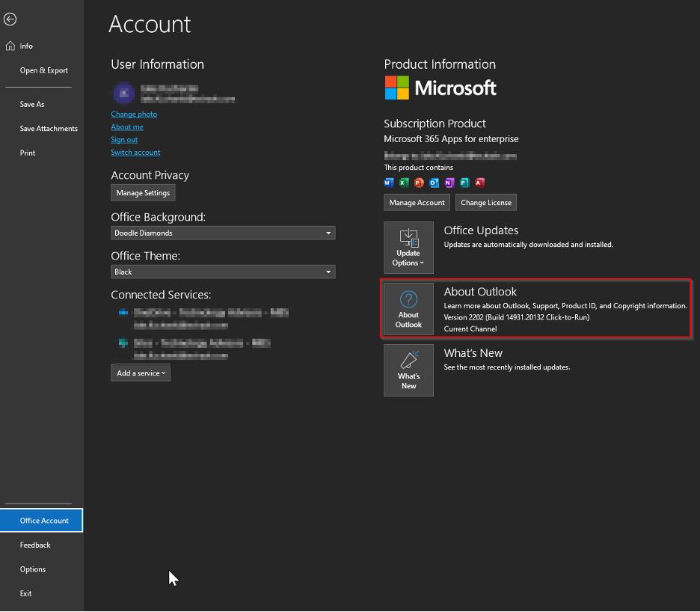Screen dimensions: 700x612
Task: Click the PowerPoint app icon
Action: [419, 183]
